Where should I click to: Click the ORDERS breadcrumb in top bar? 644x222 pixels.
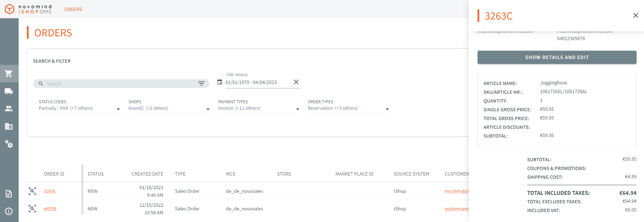(x=73, y=9)
